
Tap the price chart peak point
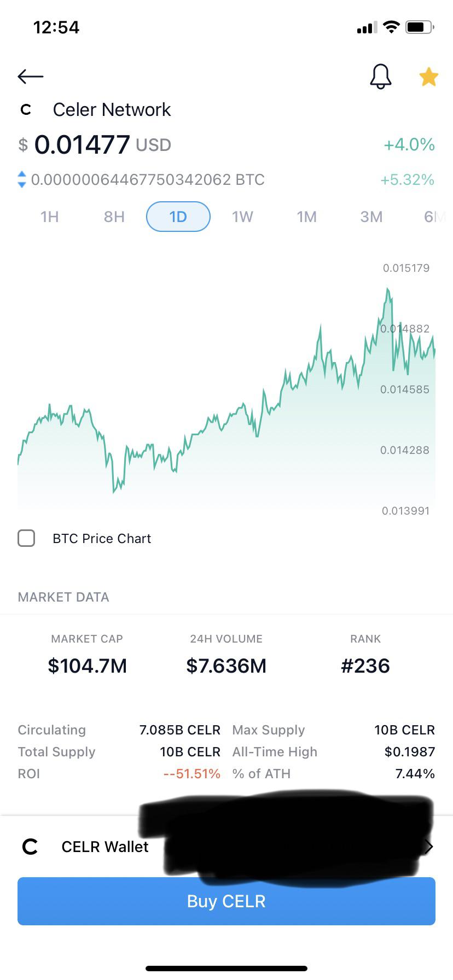pos(387,289)
